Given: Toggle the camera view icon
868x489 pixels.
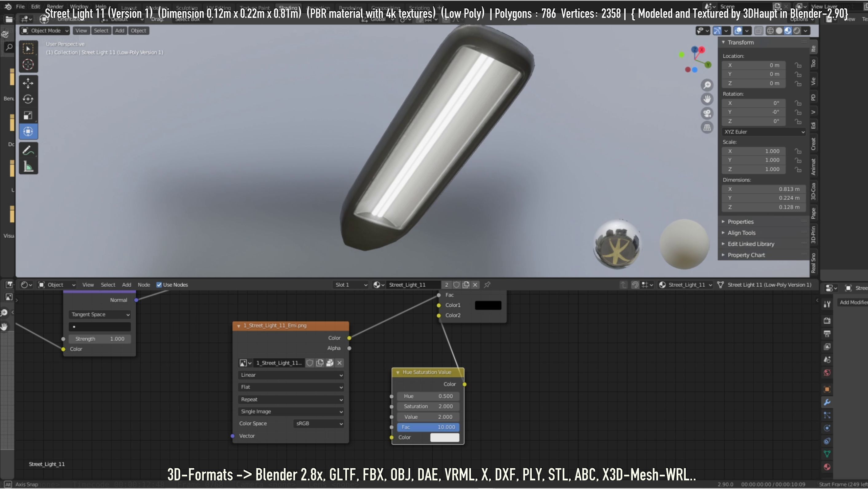Looking at the screenshot, I should (x=707, y=113).
